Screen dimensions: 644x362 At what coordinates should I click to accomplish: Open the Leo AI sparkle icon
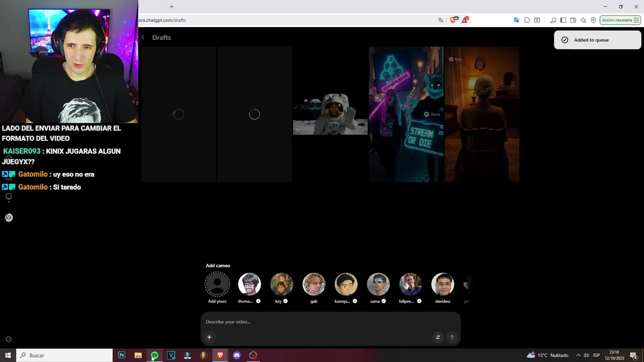pyautogui.click(x=583, y=20)
